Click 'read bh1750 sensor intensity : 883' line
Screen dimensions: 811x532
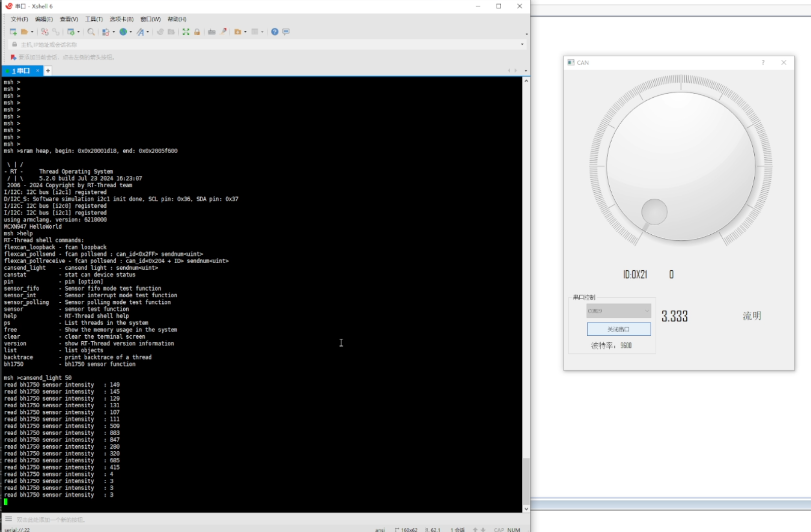click(62, 433)
